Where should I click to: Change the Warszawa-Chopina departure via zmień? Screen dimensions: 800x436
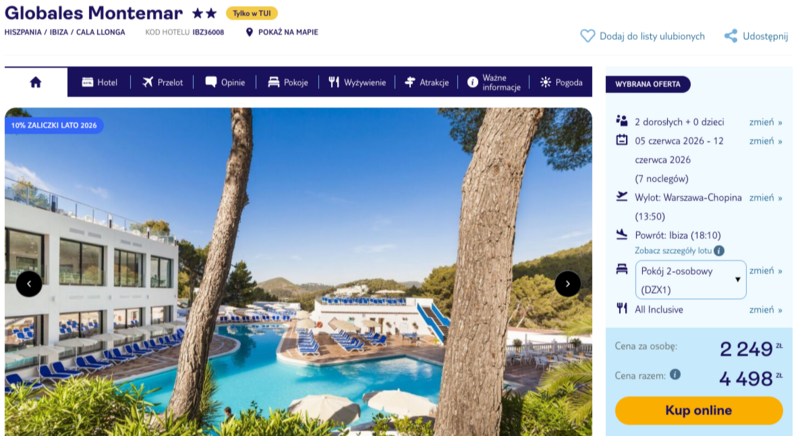tap(765, 197)
